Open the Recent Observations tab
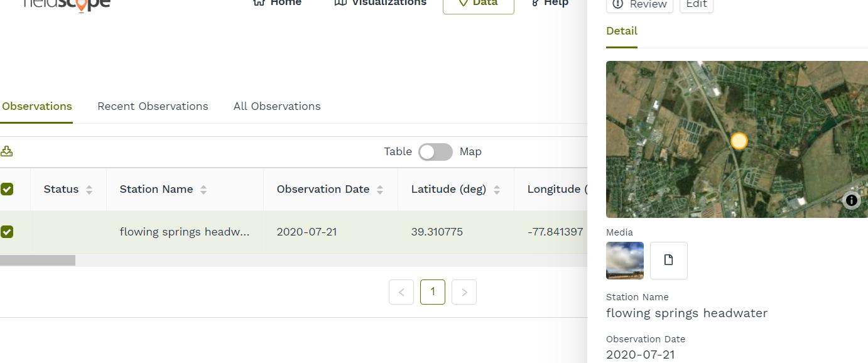The height and width of the screenshot is (363, 868). [x=153, y=106]
